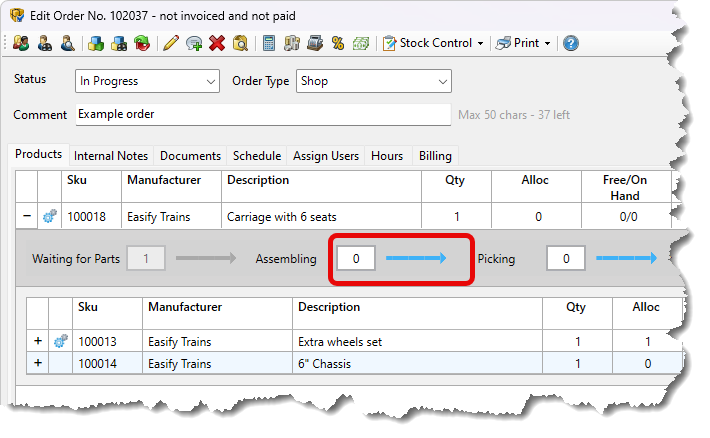Expand the 6" Chassis row

point(38,362)
